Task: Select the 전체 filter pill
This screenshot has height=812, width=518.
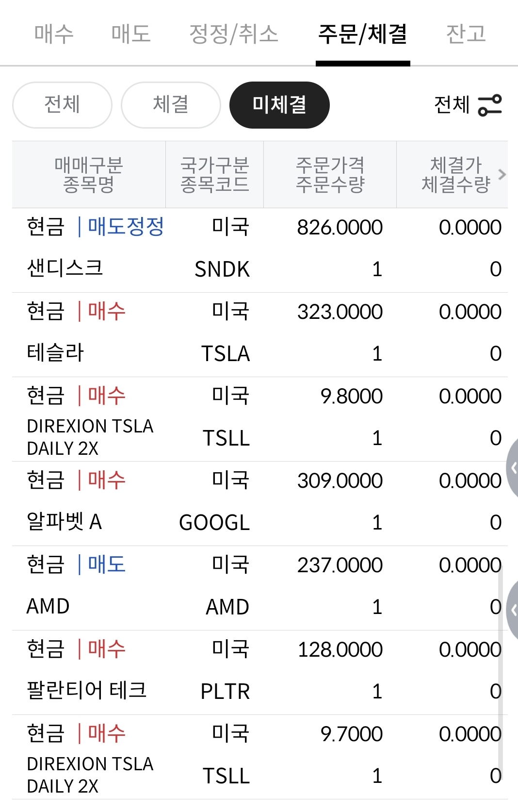Action: [62, 105]
